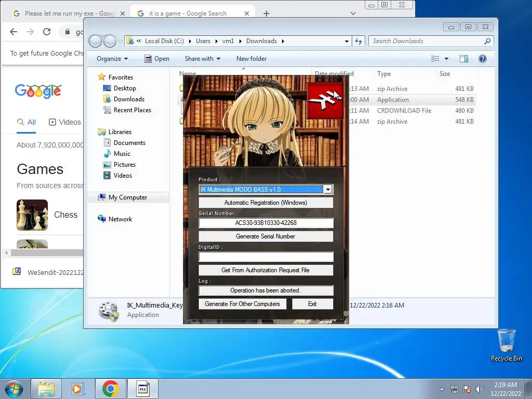The image size is (532, 399).
Task: Click the taskbar clock showing 2:19 AM
Action: coord(506,389)
